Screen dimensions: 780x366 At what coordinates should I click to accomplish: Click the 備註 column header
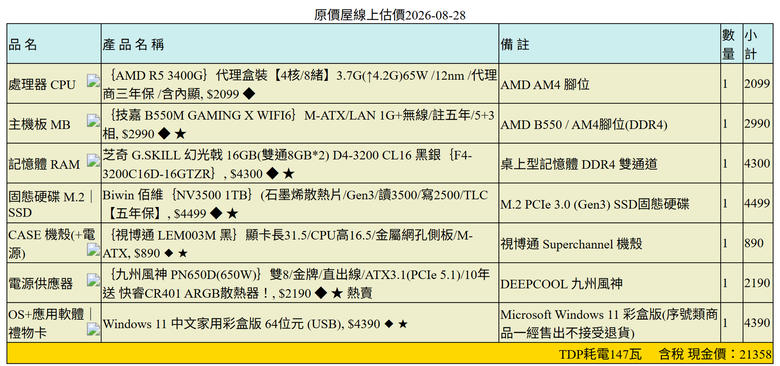515,45
